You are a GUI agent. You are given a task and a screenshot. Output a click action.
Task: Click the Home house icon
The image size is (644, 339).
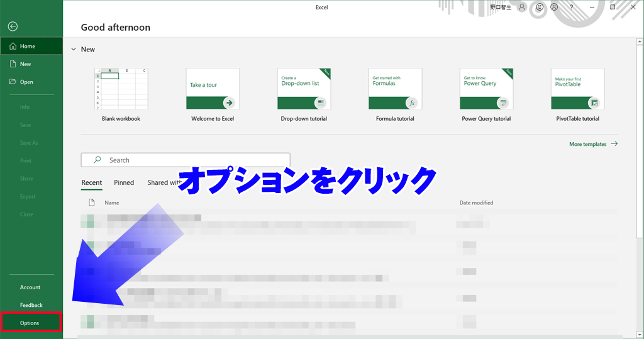click(13, 46)
